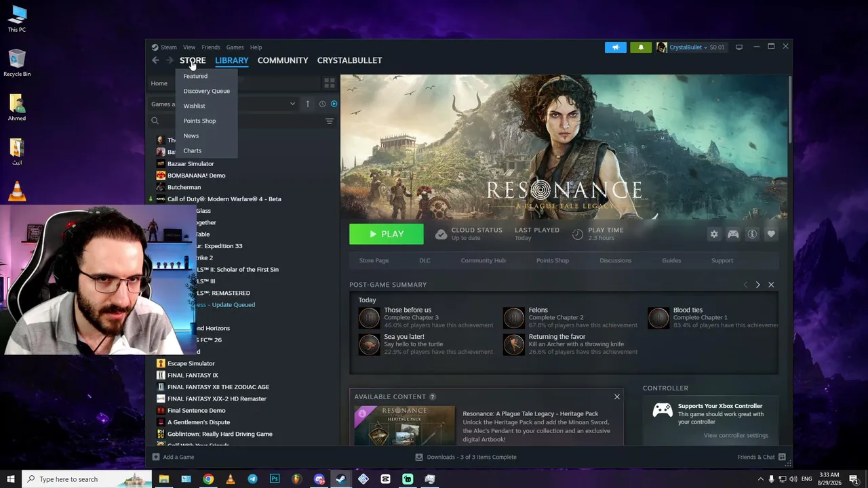The height and width of the screenshot is (488, 868).
Task: Open the Friends & Chat icon
Action: 782,457
